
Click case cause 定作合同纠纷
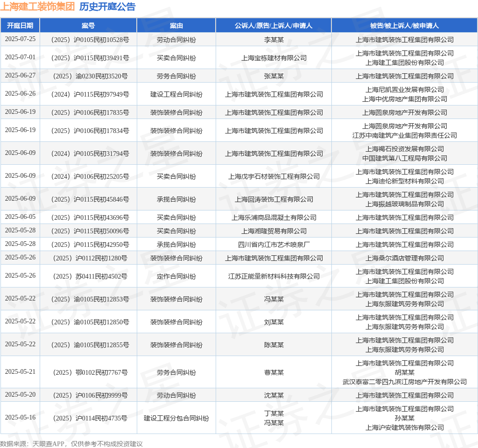click(176, 276)
